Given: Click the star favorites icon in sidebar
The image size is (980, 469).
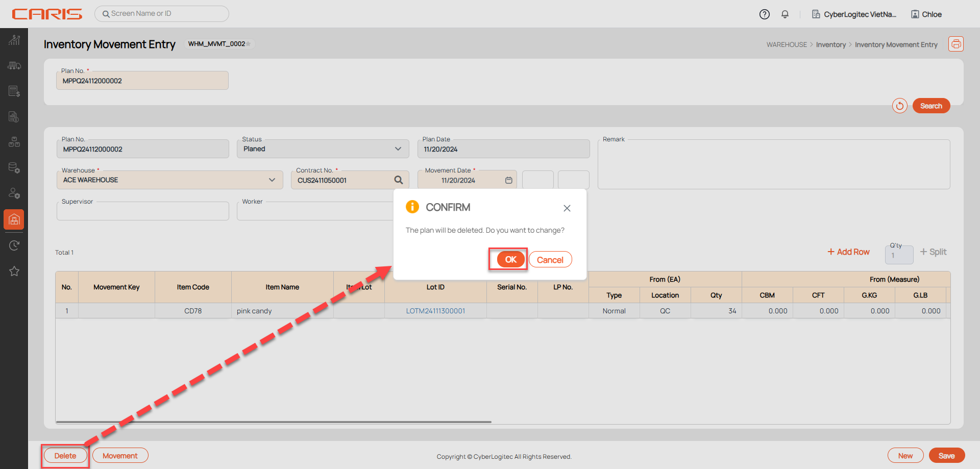Looking at the screenshot, I should [x=14, y=271].
